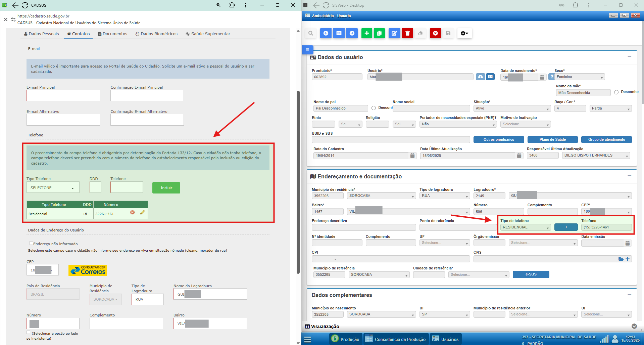
Task: Select the Pai Desconhecido radio button
Action: [374, 108]
